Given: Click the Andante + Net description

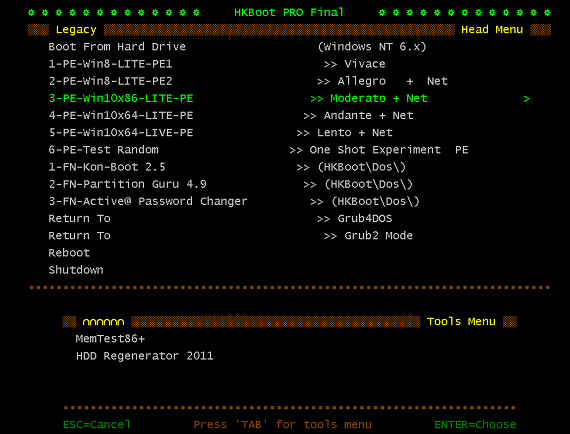Looking at the screenshot, I should pos(368,116).
